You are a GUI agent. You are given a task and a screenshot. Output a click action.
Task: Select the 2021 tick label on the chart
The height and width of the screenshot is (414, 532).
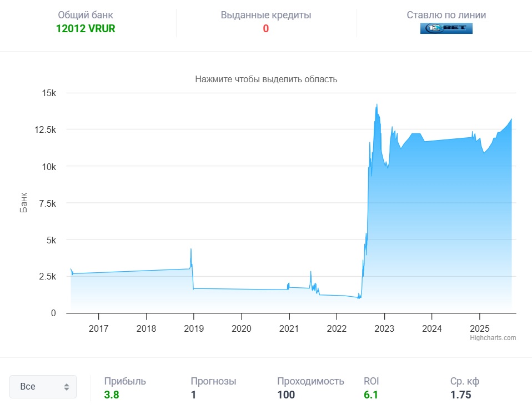(289, 328)
